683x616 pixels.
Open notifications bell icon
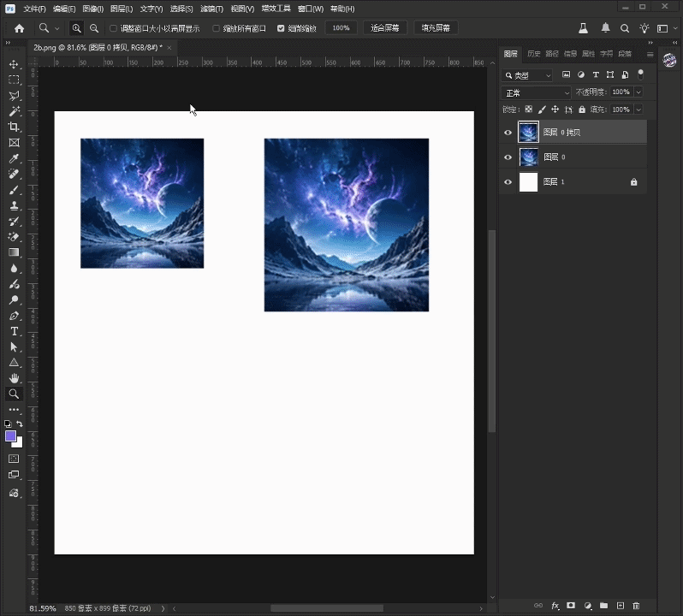pos(605,28)
